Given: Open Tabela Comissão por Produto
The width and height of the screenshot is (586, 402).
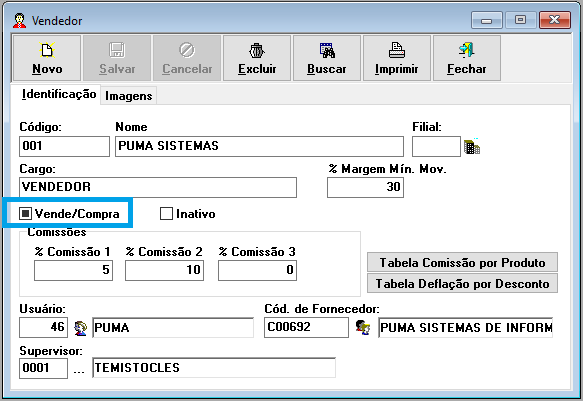Looking at the screenshot, I should [462, 263].
